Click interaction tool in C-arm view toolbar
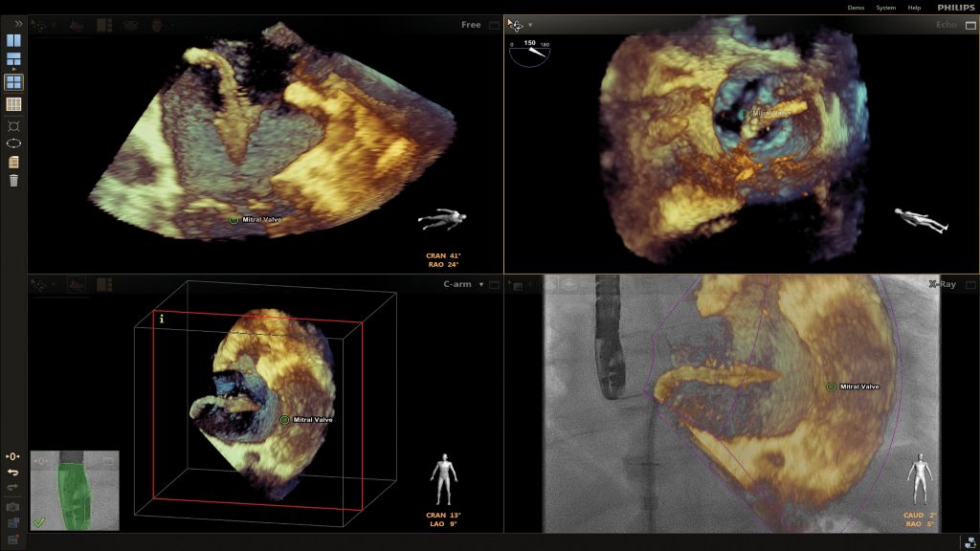This screenshot has height=551, width=980. (38, 285)
